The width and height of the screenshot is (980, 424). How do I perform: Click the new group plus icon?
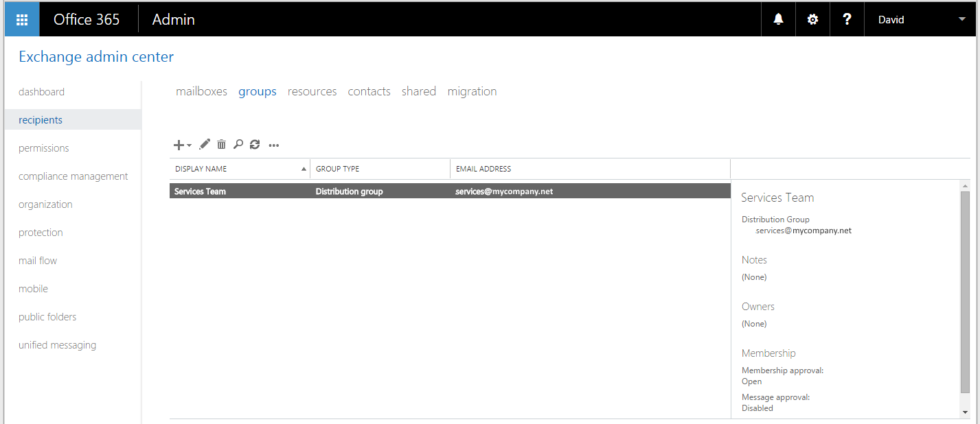click(x=179, y=145)
